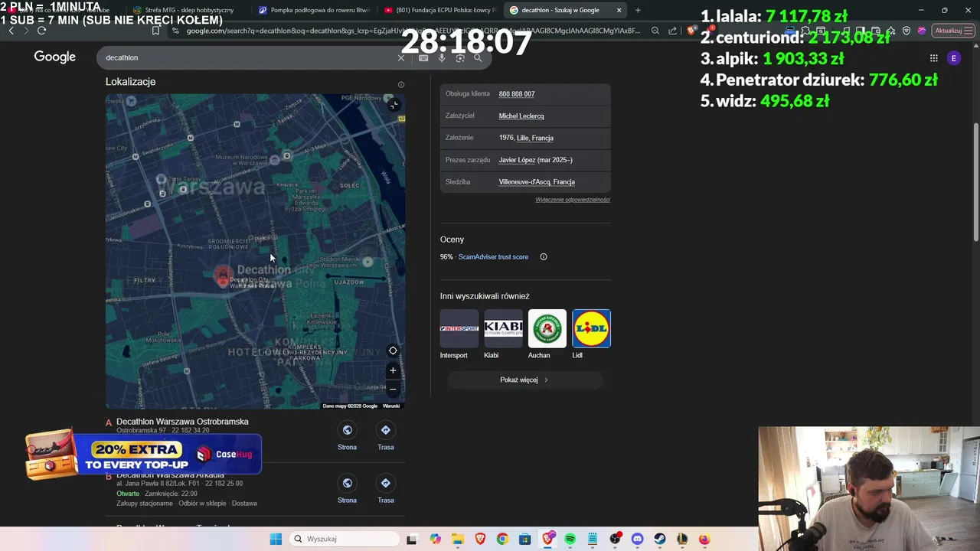Launch Spotify from the taskbar
This screenshot has width=980, height=551.
[x=570, y=539]
